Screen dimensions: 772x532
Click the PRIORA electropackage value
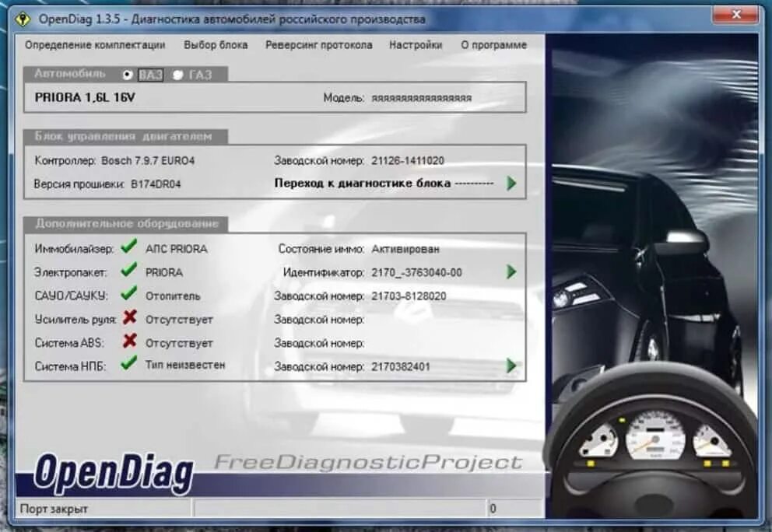164,273
